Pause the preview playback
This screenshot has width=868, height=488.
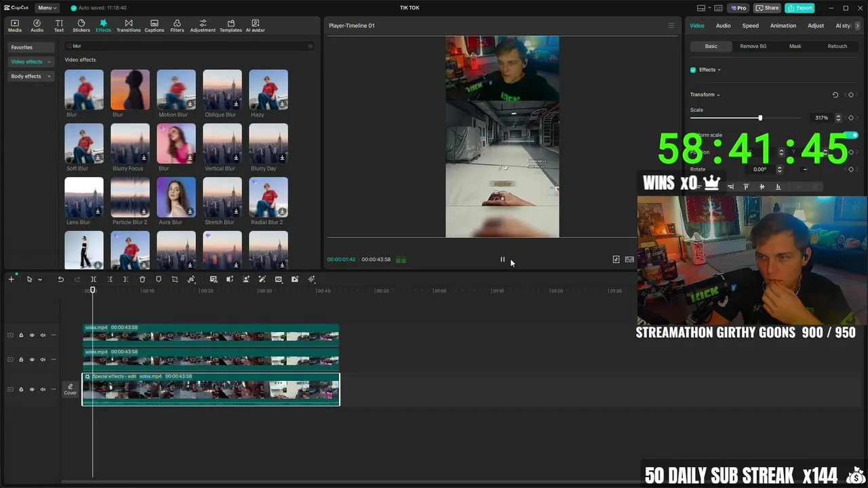pos(502,260)
